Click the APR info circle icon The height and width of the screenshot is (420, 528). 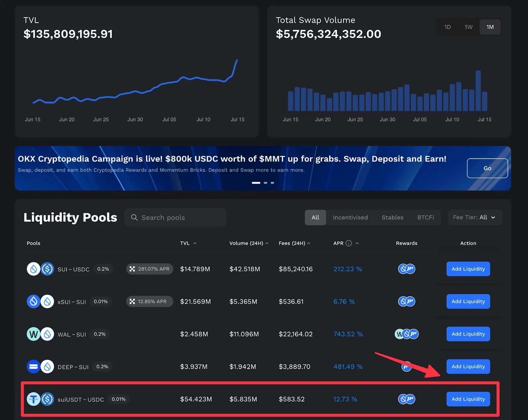tap(349, 243)
